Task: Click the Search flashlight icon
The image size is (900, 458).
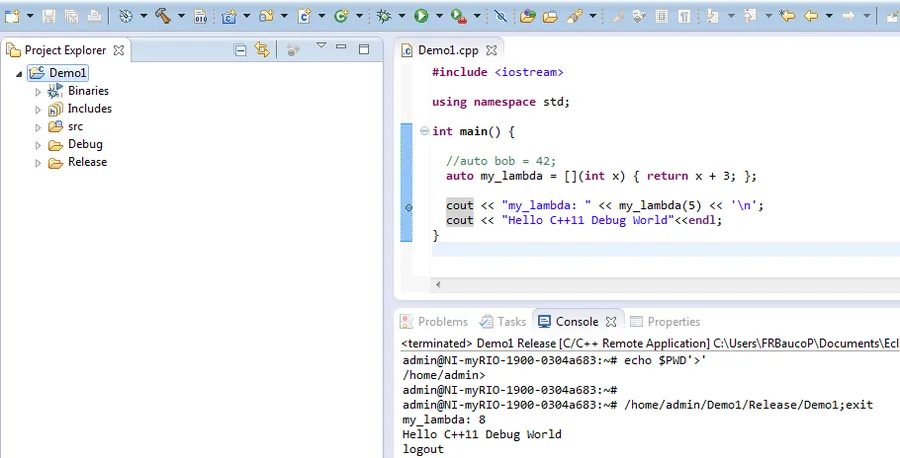Action: point(574,16)
